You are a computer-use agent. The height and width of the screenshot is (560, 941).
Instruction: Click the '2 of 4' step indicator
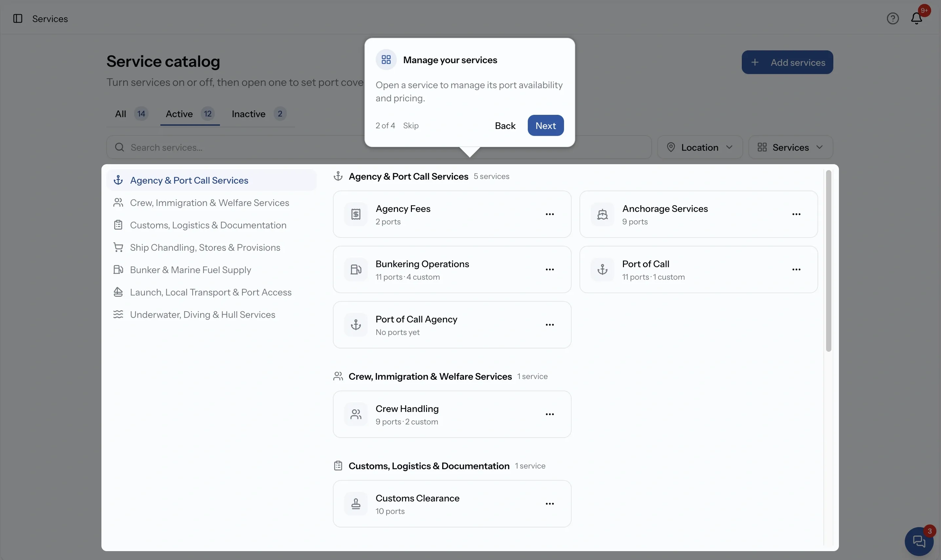385,125
